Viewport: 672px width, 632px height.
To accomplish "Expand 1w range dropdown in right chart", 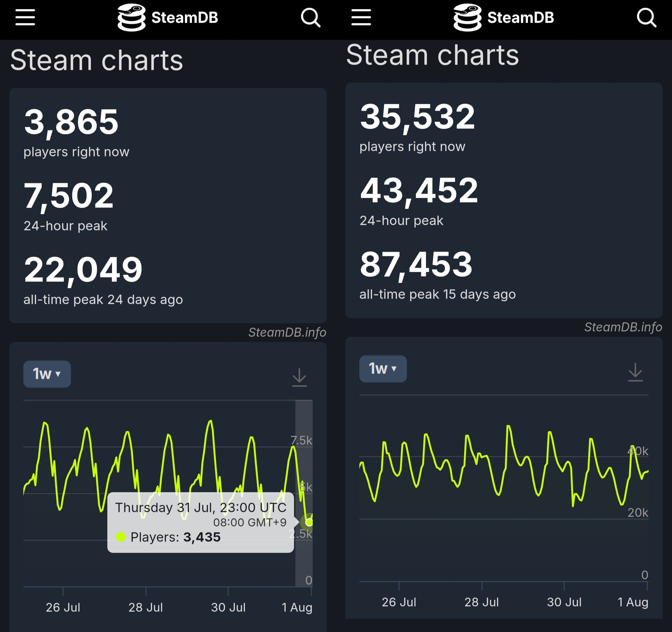I will [383, 369].
